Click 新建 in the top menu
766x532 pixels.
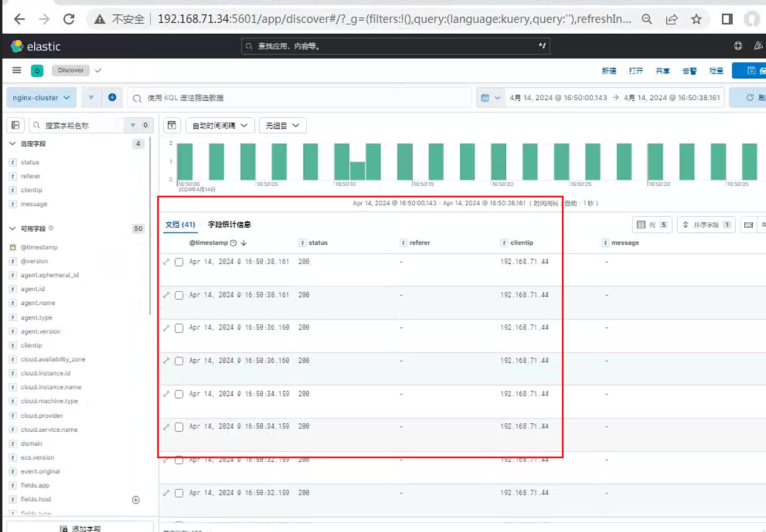pos(609,71)
